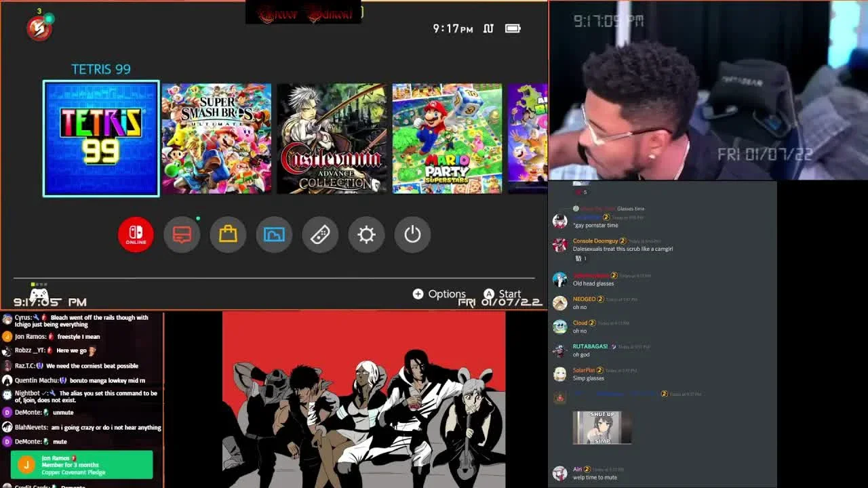Open the SHUT UP SIMP image in Discord
This screenshot has width=868, height=488.
coord(602,428)
